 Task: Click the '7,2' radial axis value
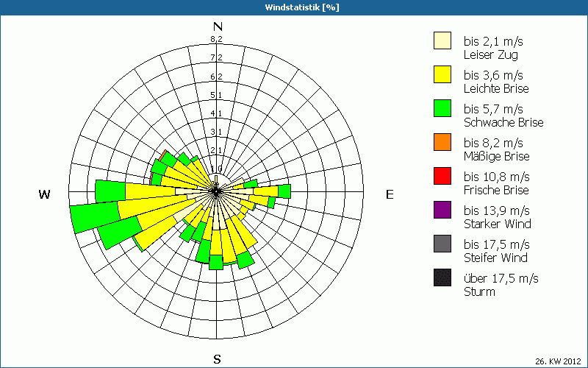click(216, 57)
